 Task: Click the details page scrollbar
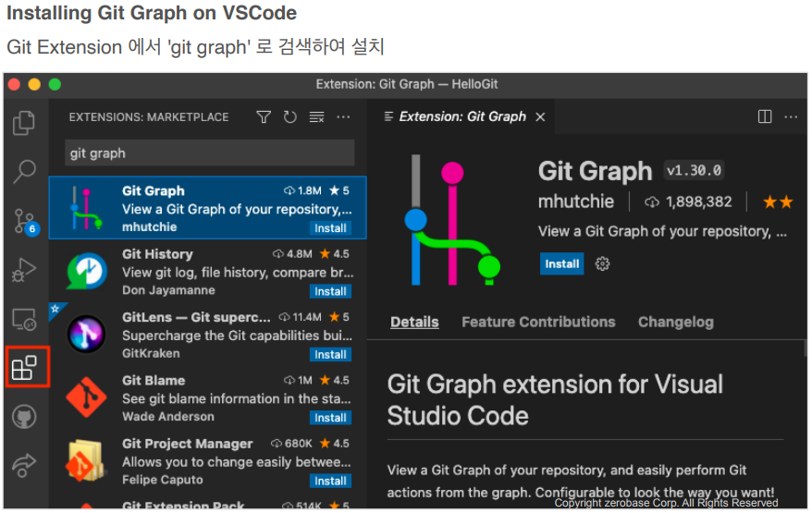[806, 348]
